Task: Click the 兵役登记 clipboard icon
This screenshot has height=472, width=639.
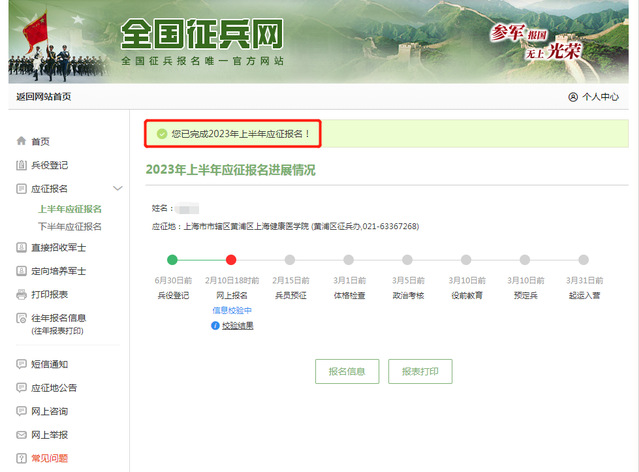Action: click(x=21, y=165)
